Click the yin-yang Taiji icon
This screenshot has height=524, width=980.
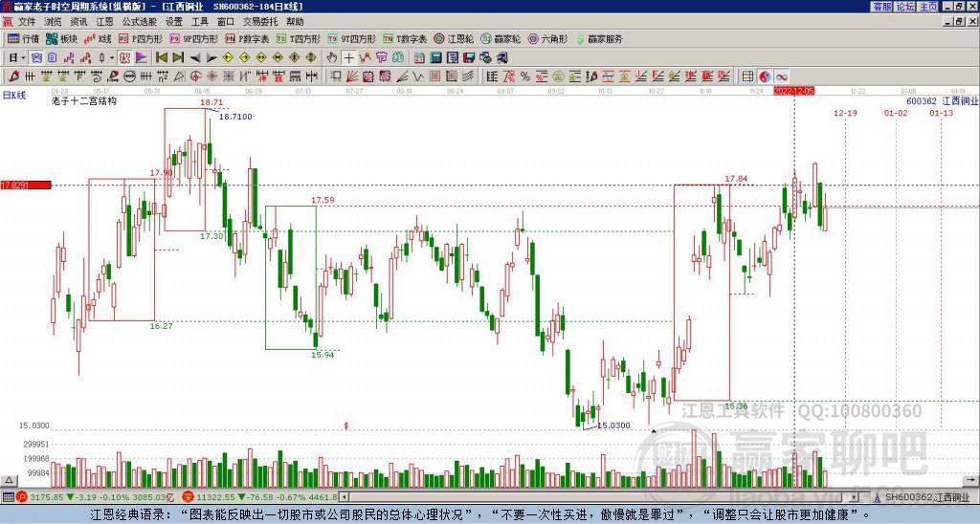(x=765, y=76)
